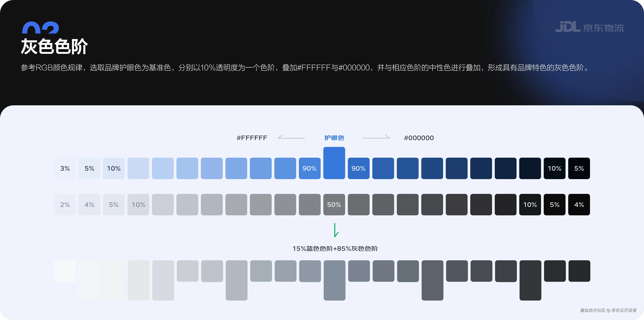Select the 4% darkest gray swatch
The width and height of the screenshot is (644, 320).
tap(579, 204)
